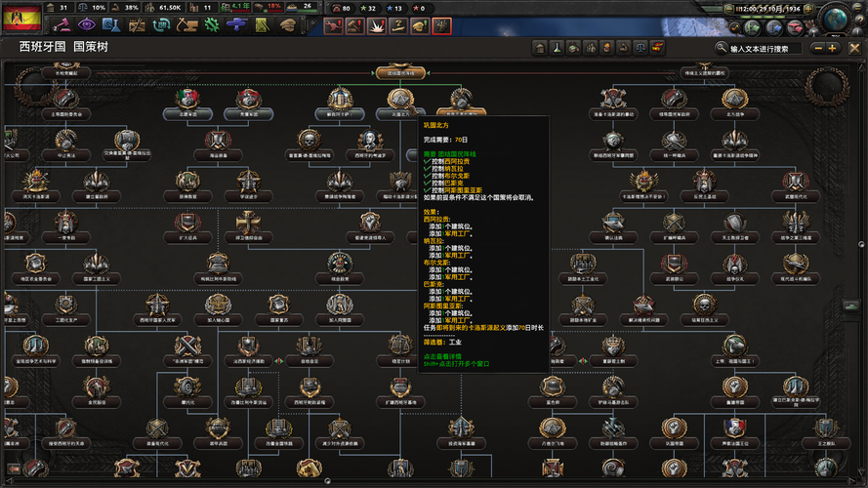Click the horizontal scrollbar handle at bottom

[x=327, y=481]
